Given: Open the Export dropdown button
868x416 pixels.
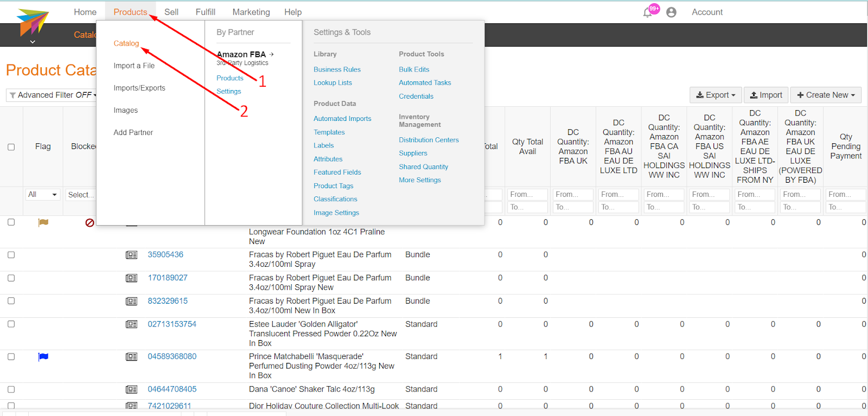Looking at the screenshot, I should coord(716,95).
